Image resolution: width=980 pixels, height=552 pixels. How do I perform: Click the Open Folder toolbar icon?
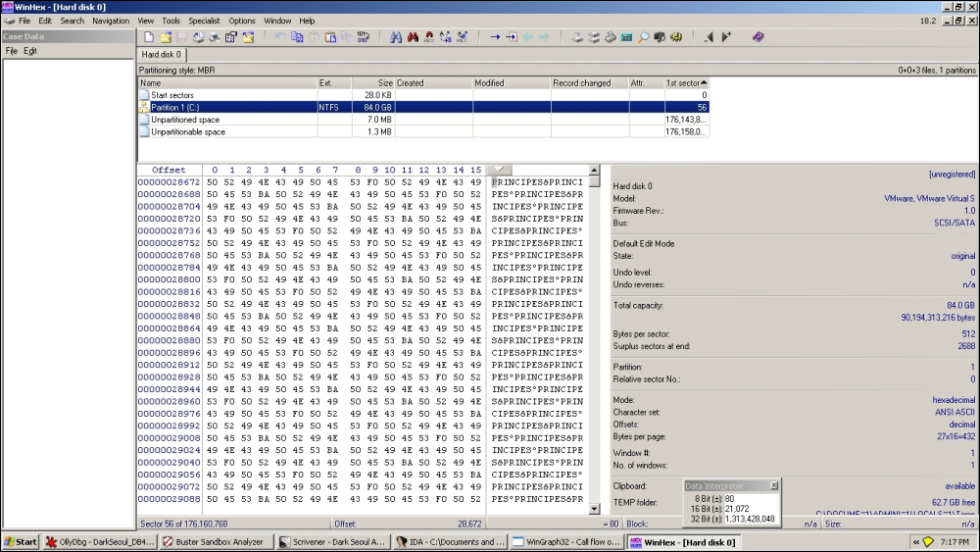(248, 37)
